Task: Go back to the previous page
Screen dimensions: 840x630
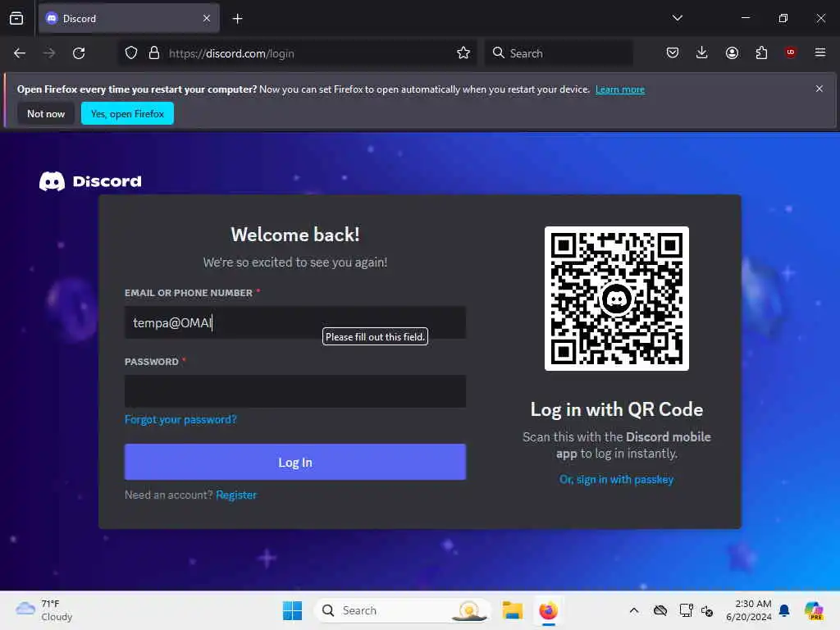Action: pos(20,53)
